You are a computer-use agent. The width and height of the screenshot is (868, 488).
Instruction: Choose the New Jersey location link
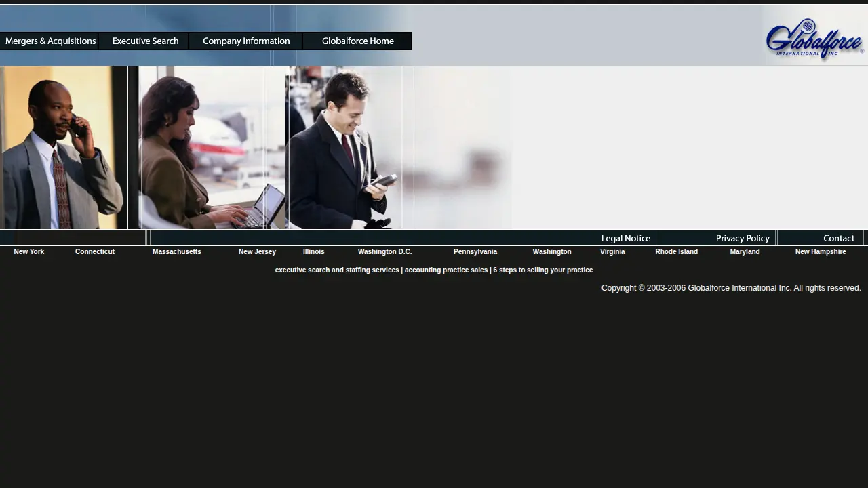coord(257,251)
